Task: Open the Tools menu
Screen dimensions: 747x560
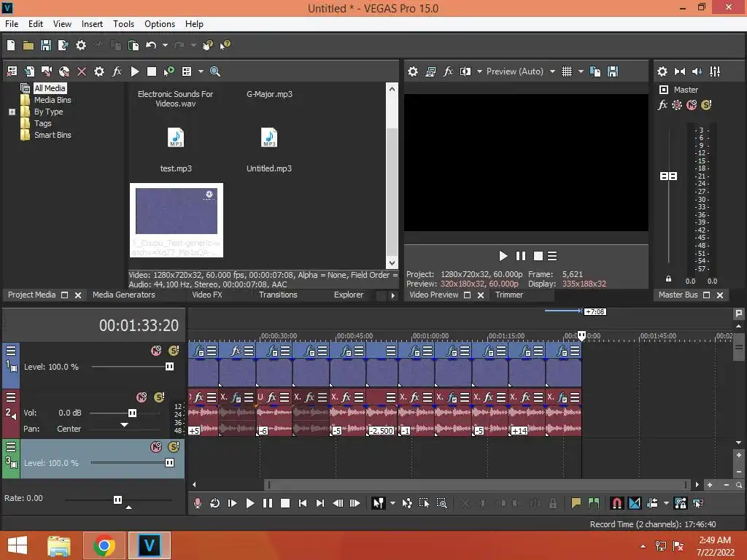Action: [123, 24]
